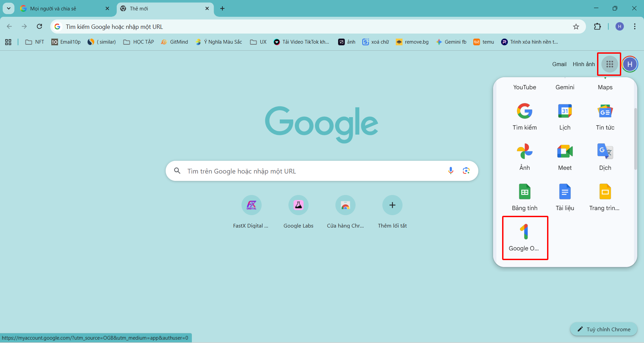Open the 'ảnh' bookmark

coord(347,42)
